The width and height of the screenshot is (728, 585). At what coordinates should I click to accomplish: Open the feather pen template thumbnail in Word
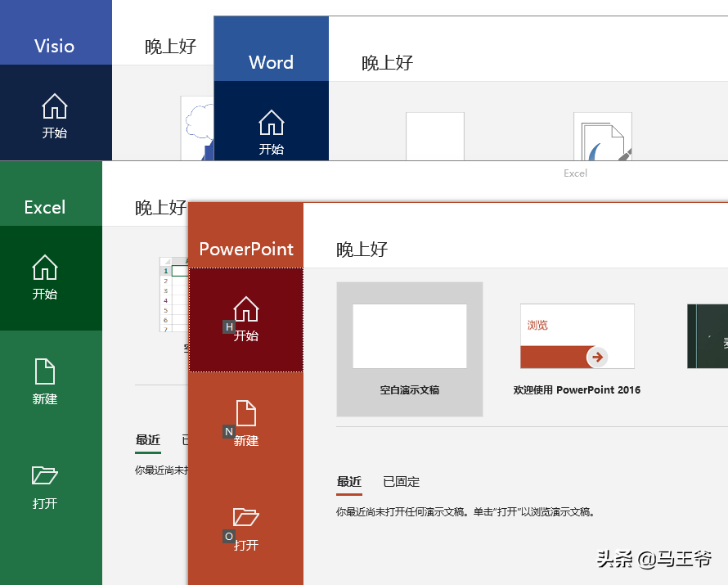603,136
